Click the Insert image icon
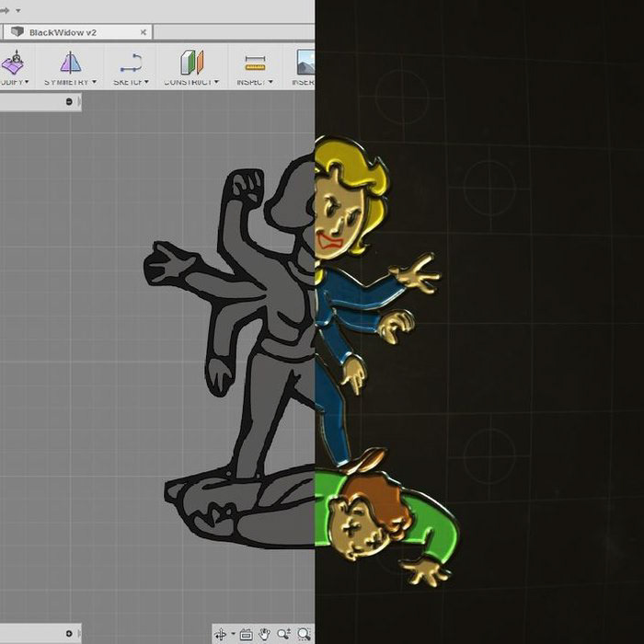 coord(306,63)
